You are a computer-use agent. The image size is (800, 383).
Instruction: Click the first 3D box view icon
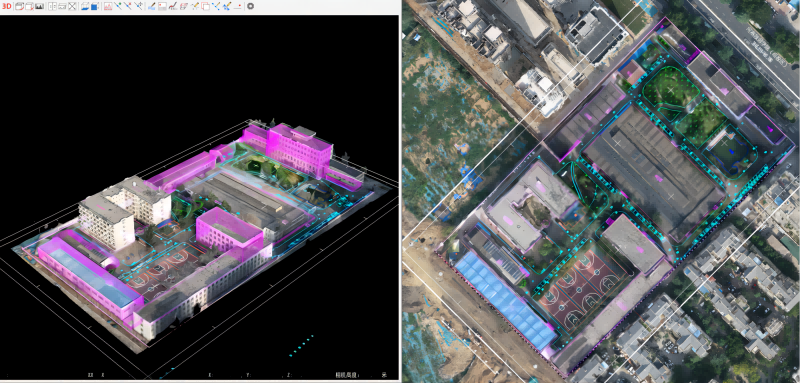point(19,6)
